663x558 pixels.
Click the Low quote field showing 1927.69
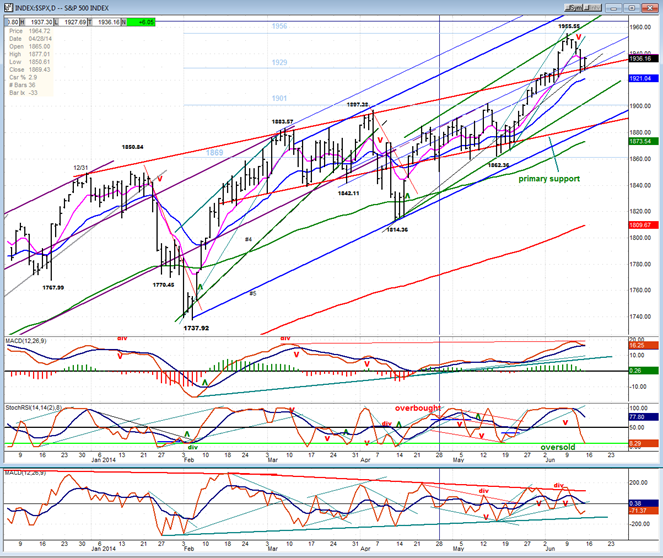click(73, 22)
